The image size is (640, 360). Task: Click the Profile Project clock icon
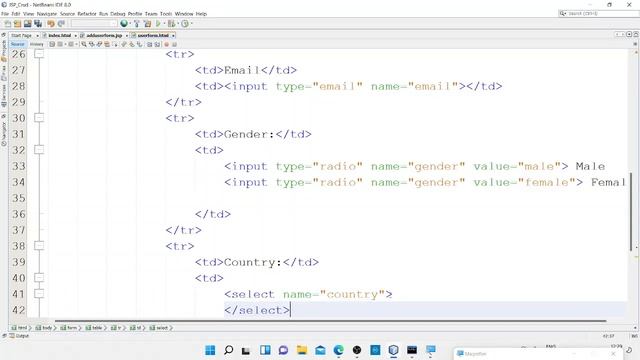[185, 24]
